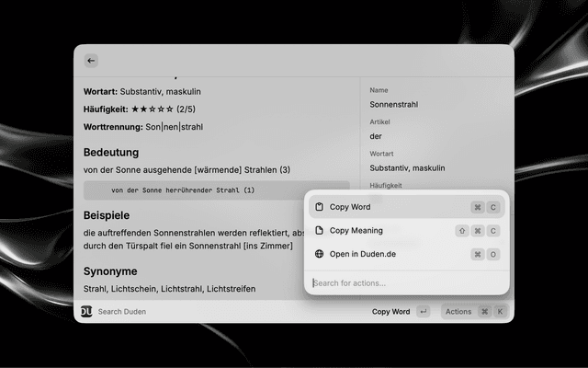
Task: Click the back arrow button
Action: 91,61
